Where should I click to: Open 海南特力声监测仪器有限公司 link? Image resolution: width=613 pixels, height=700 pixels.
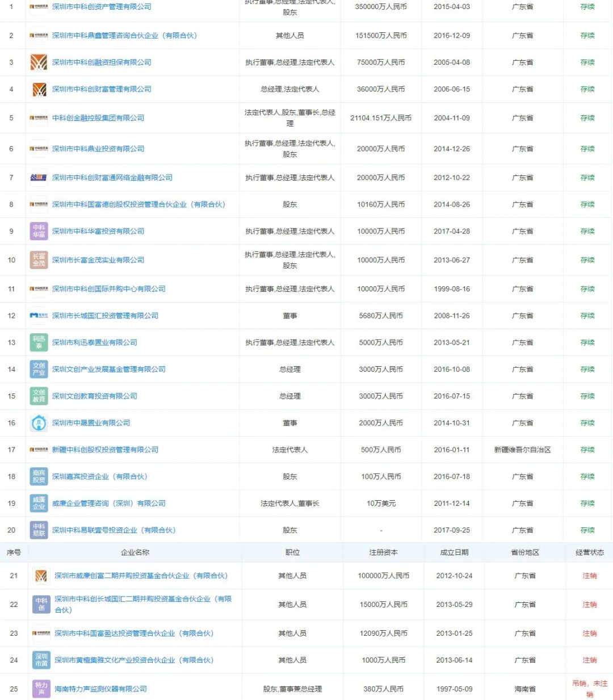point(100,689)
